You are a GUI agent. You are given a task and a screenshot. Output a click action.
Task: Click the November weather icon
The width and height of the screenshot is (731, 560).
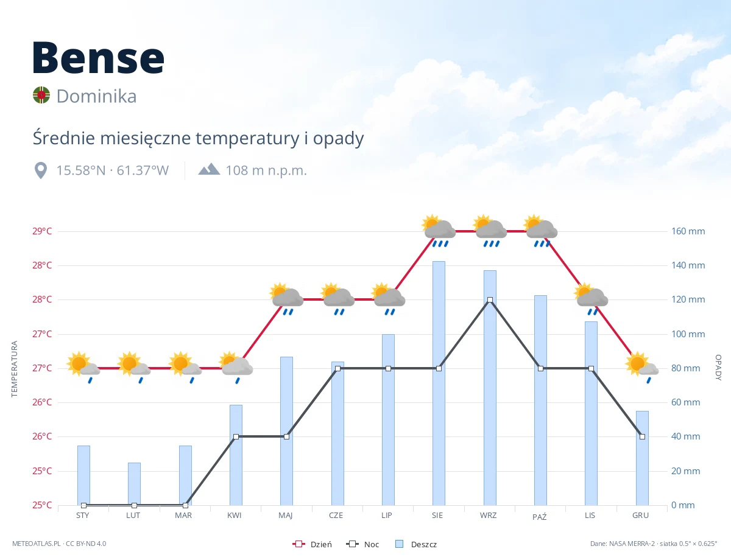point(592,299)
